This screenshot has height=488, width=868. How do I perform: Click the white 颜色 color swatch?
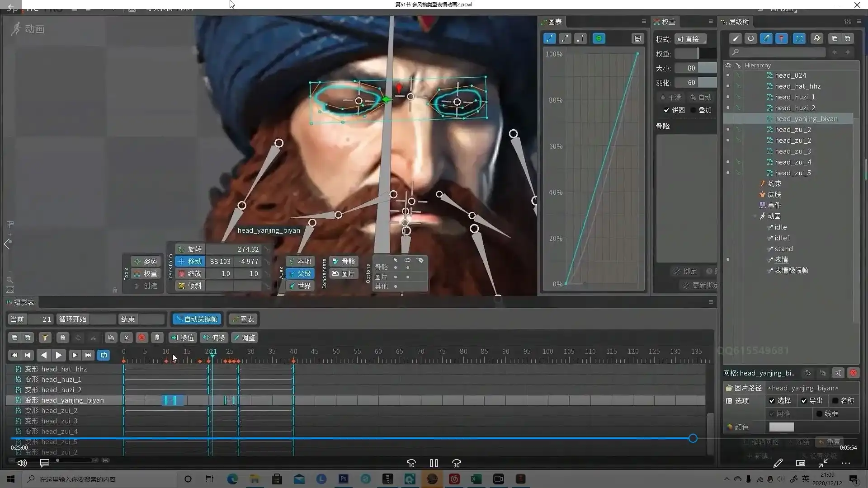[781, 427]
